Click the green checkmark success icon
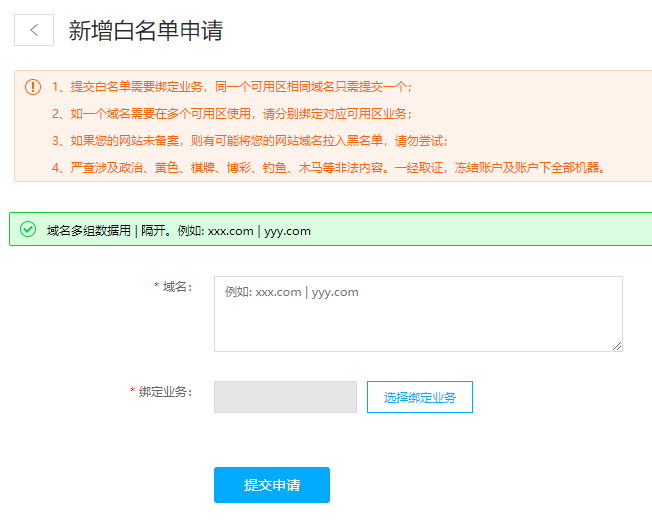 click(x=28, y=230)
